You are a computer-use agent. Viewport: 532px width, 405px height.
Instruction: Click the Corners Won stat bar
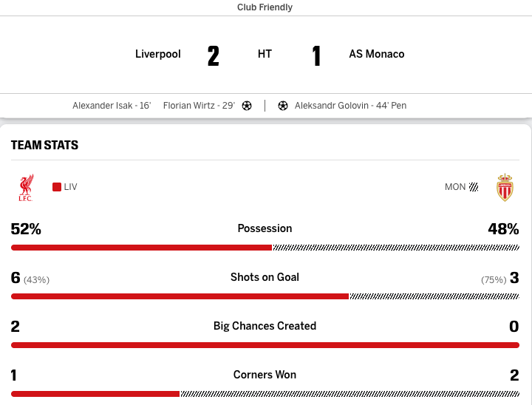point(265,394)
